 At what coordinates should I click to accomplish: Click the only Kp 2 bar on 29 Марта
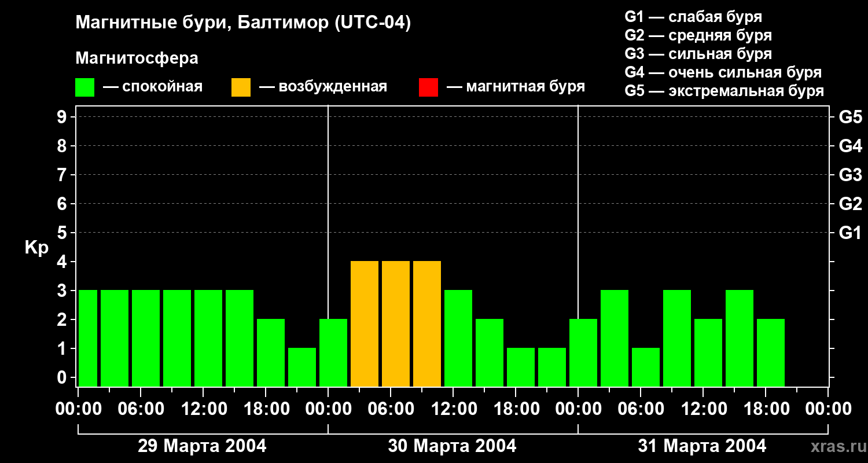271,352
